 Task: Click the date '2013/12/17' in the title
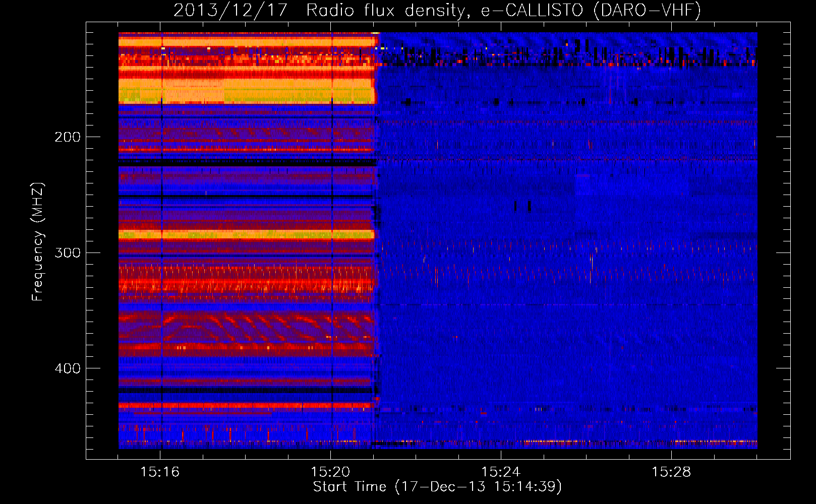click(x=230, y=11)
